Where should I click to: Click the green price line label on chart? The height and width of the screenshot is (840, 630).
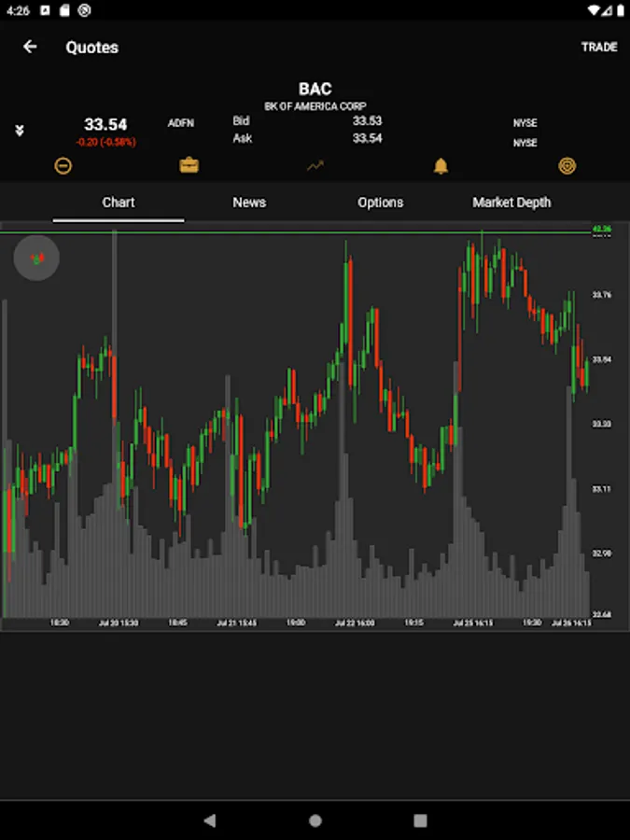[x=602, y=230]
